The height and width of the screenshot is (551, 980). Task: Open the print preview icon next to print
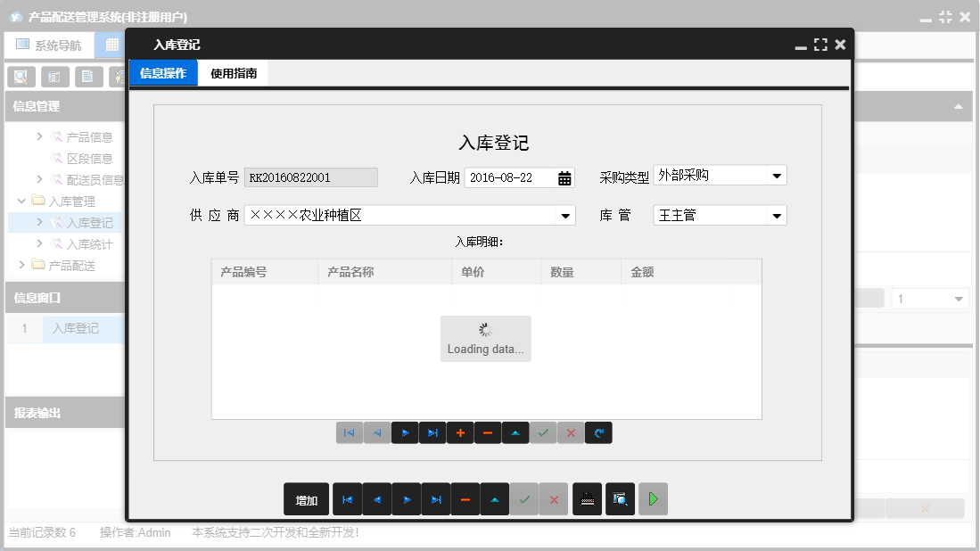620,499
